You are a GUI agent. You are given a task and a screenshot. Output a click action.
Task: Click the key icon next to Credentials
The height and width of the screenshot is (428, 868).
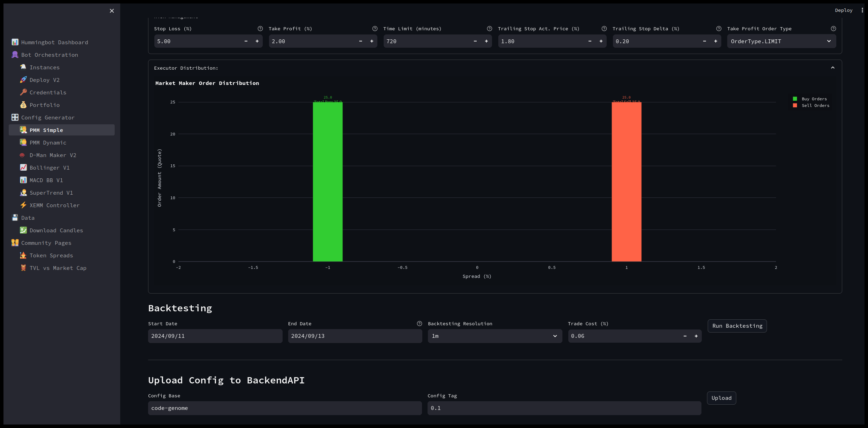click(23, 92)
